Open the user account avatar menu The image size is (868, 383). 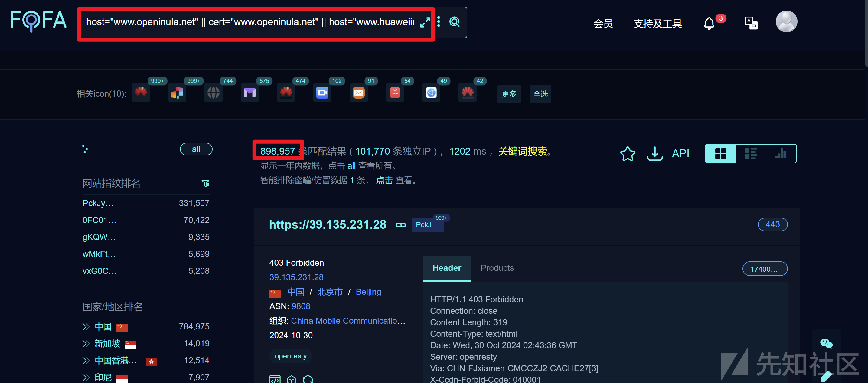pos(786,21)
